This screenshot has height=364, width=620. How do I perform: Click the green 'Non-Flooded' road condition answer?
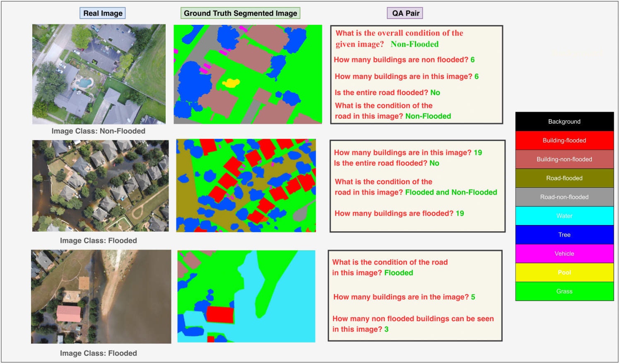pyautogui.click(x=428, y=116)
